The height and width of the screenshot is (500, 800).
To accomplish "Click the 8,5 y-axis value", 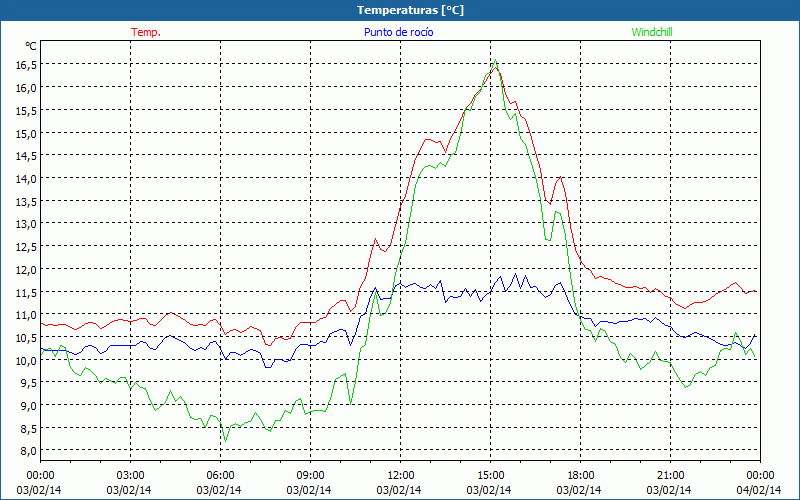I will coord(29,428).
